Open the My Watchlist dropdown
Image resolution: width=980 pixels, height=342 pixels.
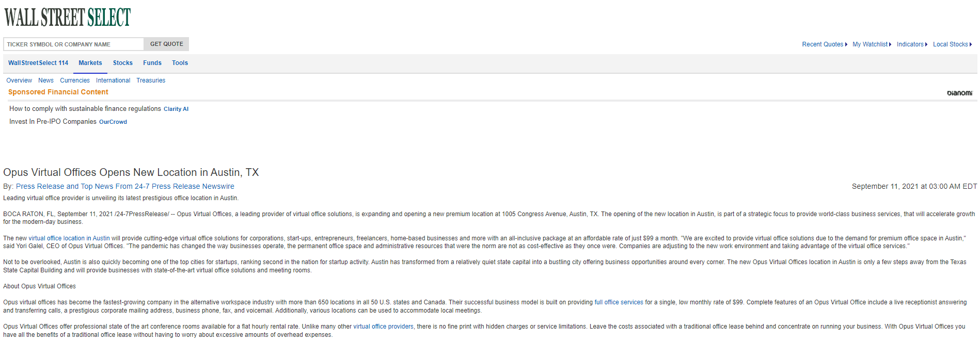[x=871, y=44]
